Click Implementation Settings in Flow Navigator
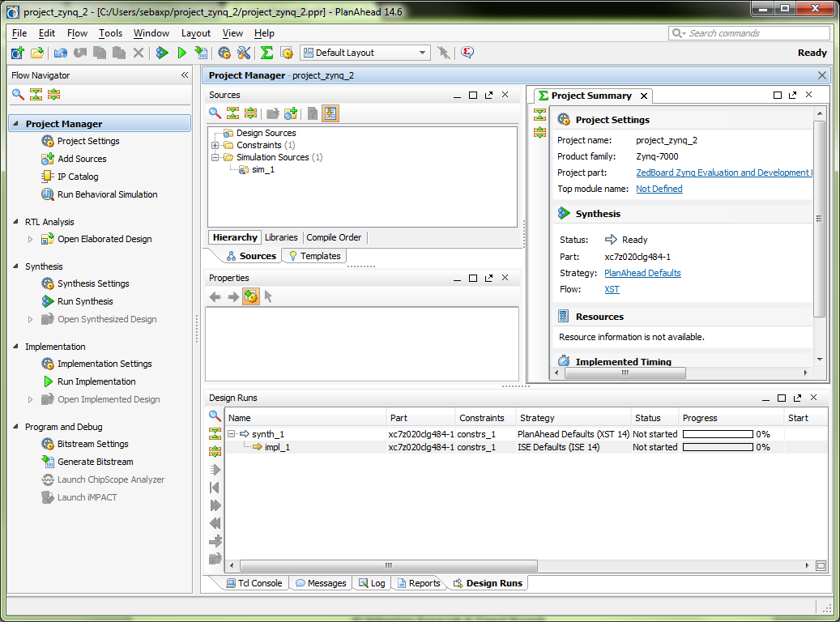The height and width of the screenshot is (622, 840). pyautogui.click(x=104, y=364)
